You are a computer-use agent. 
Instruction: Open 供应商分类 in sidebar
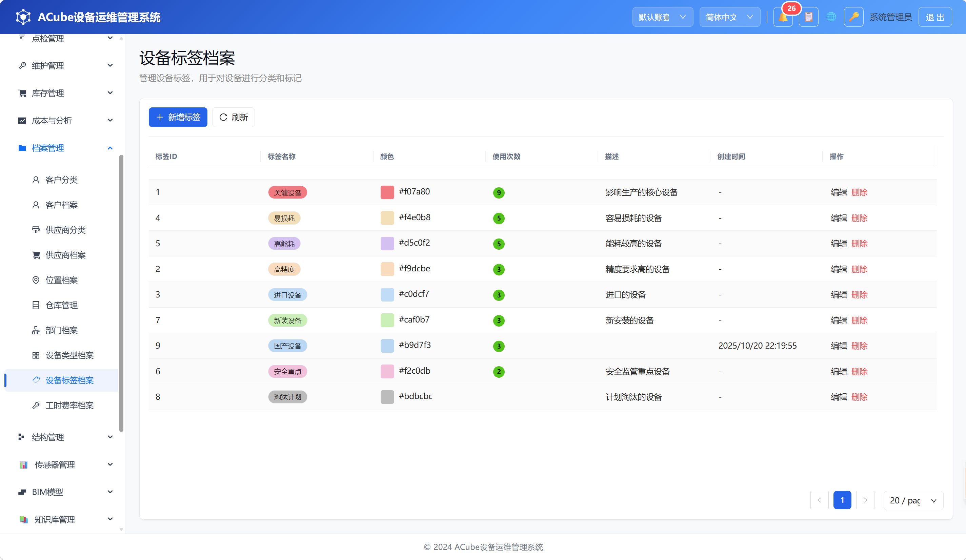pos(61,230)
